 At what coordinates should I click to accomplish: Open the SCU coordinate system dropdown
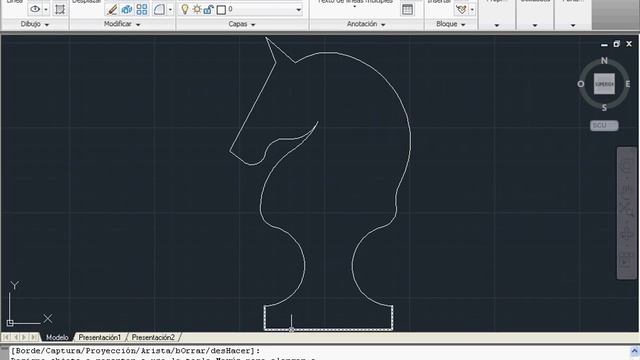604,126
